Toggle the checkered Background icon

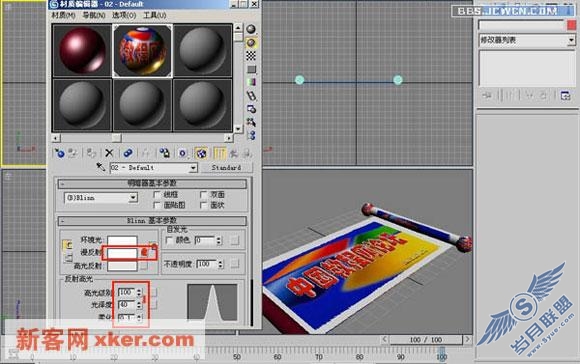click(x=251, y=55)
